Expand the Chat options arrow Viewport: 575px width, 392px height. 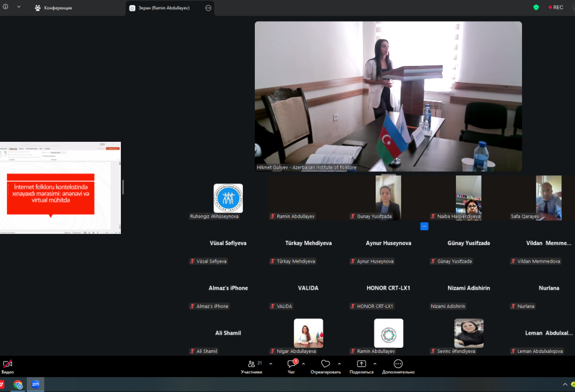(x=303, y=364)
